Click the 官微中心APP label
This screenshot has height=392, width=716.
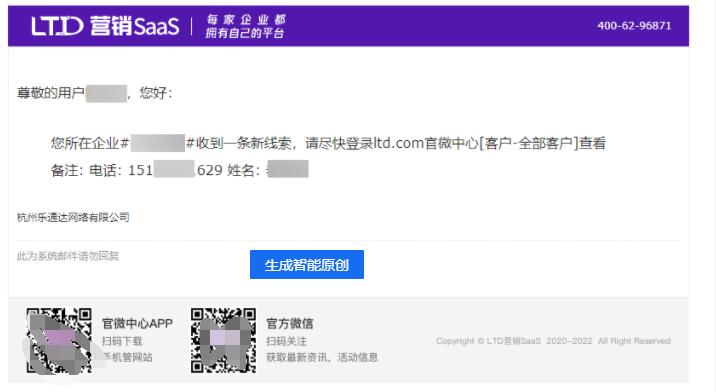point(137,323)
